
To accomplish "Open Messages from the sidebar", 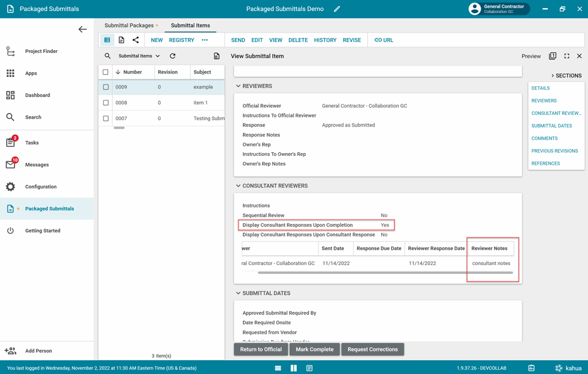I will click(36, 165).
